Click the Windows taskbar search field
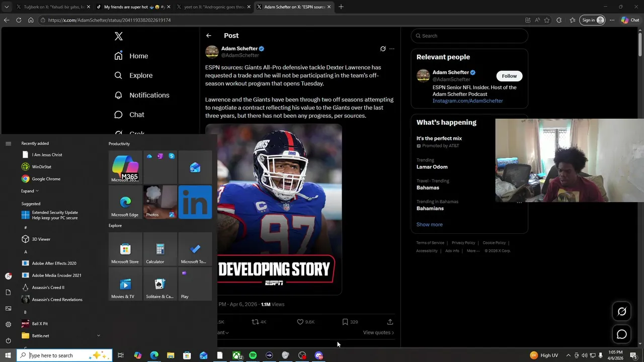The image size is (644, 362). pyautogui.click(x=64, y=355)
